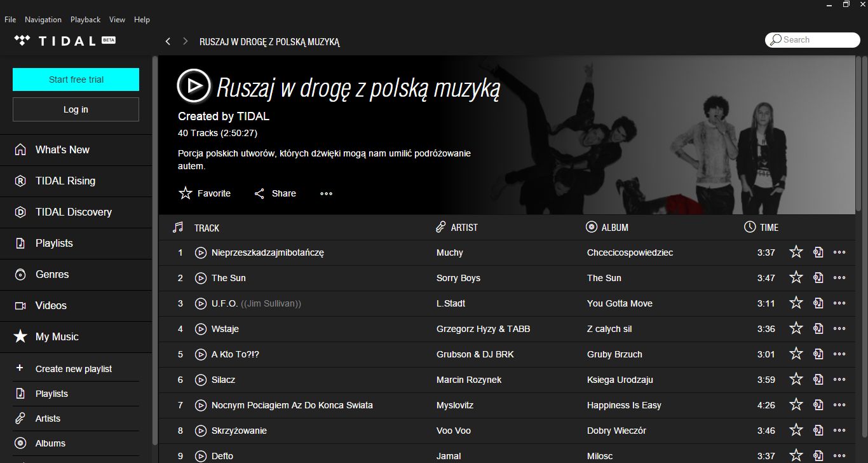868x463 pixels.
Task: Open more options for Nocnym Pociagiem row
Action: [839, 405]
